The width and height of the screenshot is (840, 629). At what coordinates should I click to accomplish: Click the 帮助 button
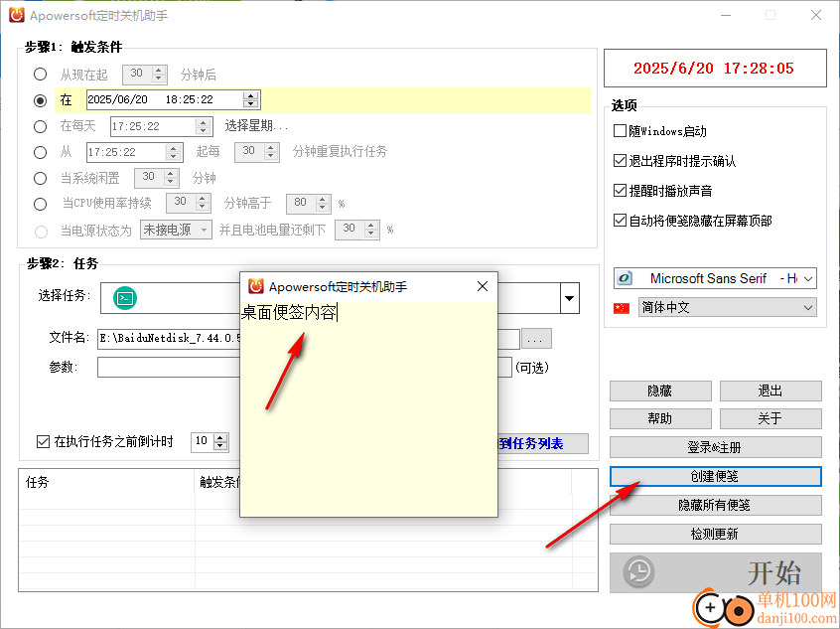coord(660,418)
